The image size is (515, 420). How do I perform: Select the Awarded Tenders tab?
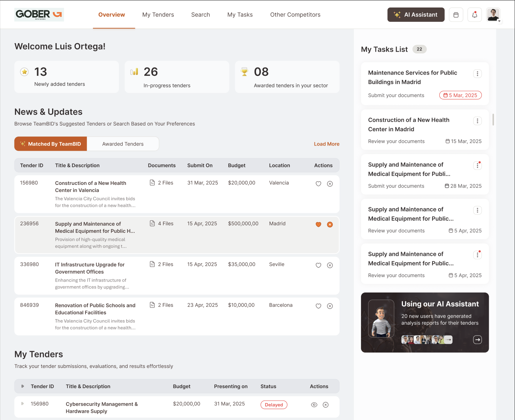point(123,144)
